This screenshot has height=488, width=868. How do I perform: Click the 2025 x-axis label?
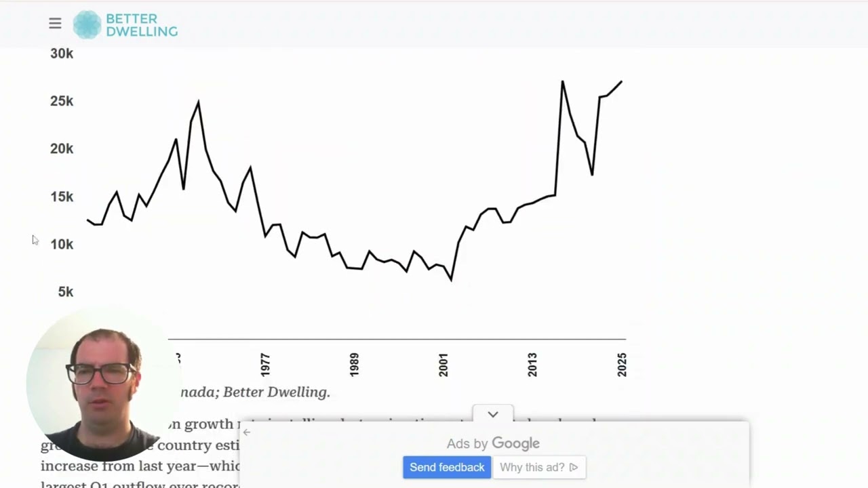[x=622, y=365]
